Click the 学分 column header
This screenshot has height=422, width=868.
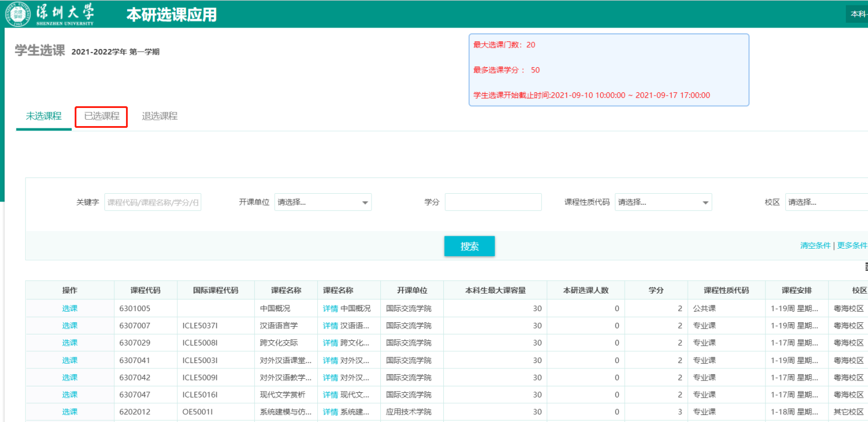pyautogui.click(x=656, y=291)
